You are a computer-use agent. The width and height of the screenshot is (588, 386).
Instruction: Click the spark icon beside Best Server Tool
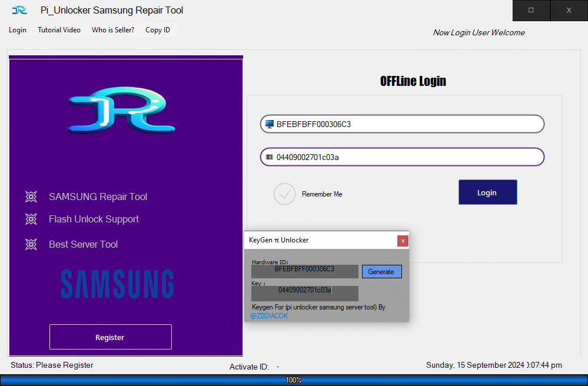(x=31, y=244)
